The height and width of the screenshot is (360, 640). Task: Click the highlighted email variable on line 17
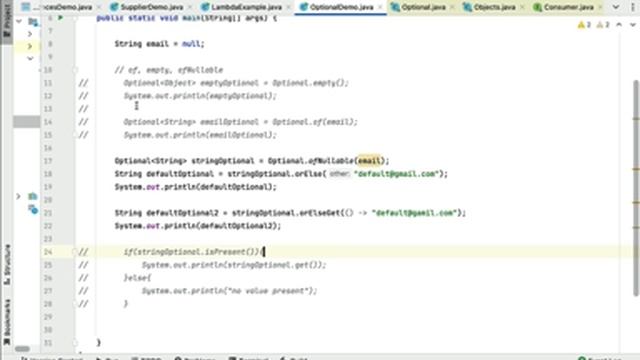369,161
